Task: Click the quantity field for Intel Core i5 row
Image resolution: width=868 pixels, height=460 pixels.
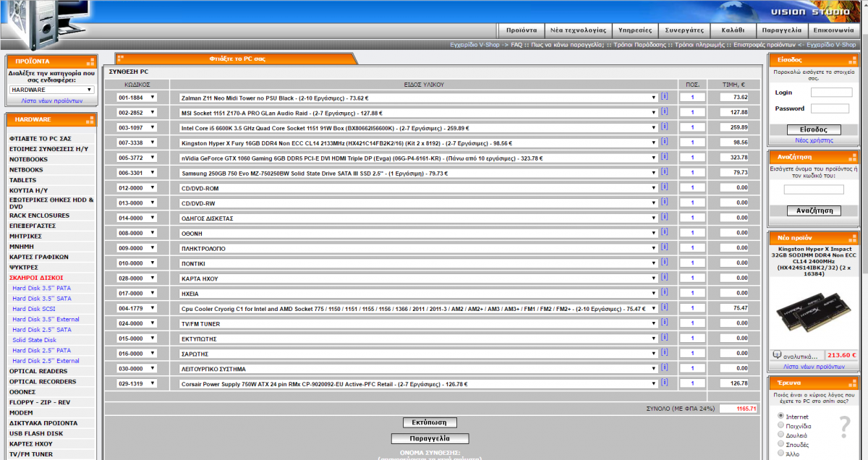Action: click(692, 127)
